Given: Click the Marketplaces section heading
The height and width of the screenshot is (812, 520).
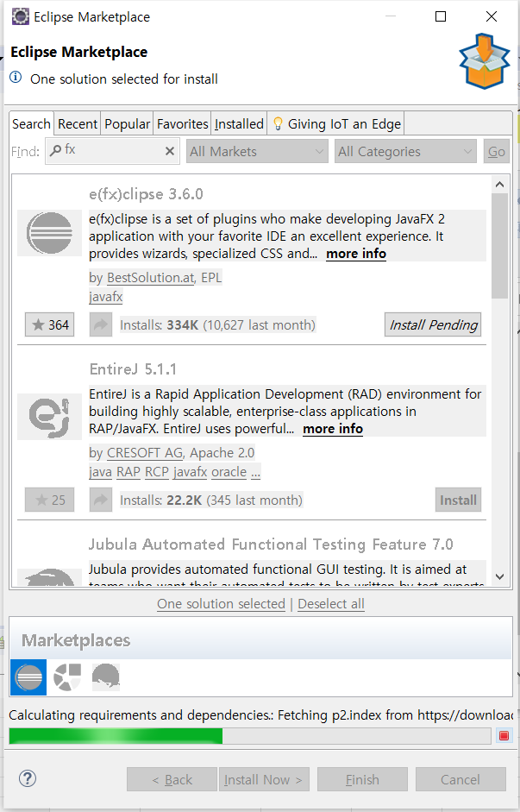Looking at the screenshot, I should point(76,640).
